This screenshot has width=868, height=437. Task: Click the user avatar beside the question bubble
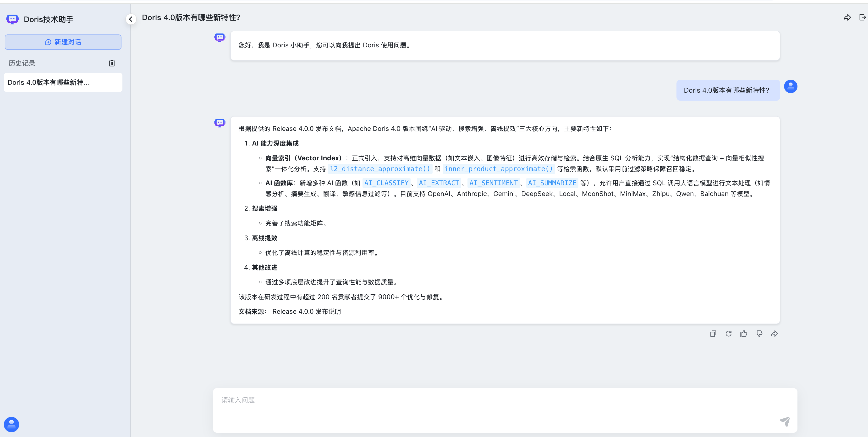(791, 87)
